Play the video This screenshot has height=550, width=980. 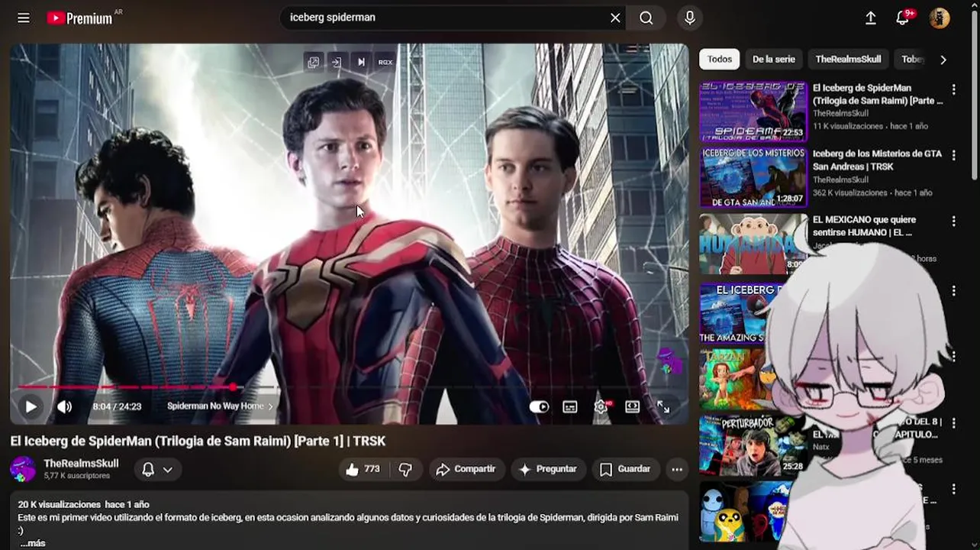(x=31, y=406)
